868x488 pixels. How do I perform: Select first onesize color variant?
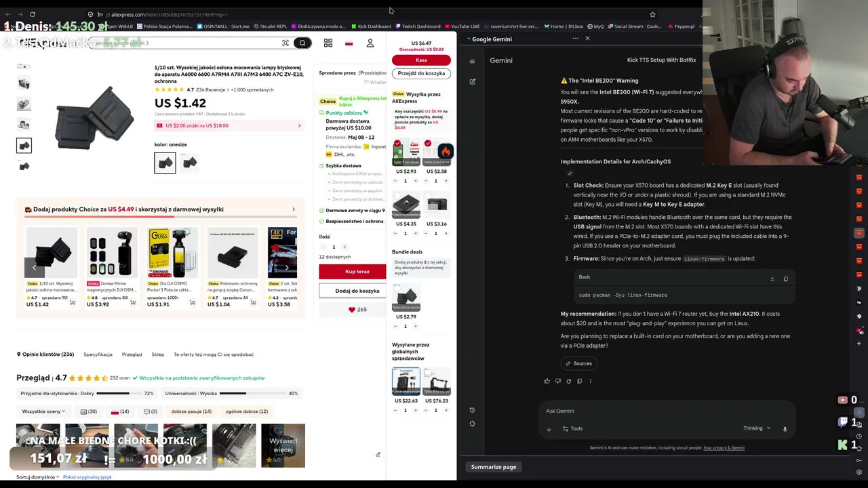(165, 163)
